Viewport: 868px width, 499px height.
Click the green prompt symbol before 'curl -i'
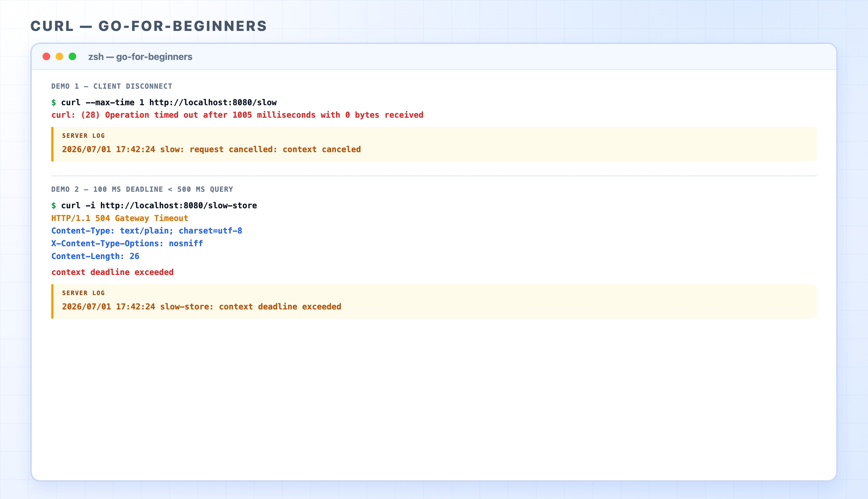[54, 206]
